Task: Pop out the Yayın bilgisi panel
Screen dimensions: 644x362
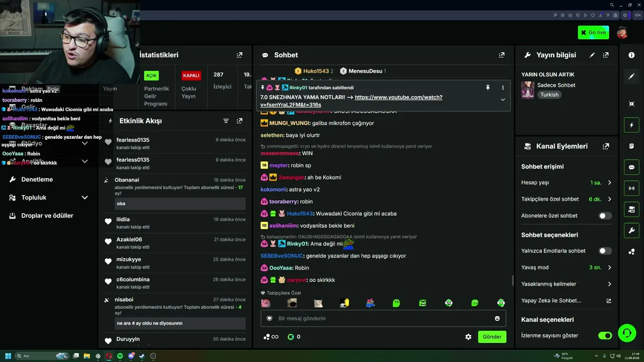Action: point(606,55)
